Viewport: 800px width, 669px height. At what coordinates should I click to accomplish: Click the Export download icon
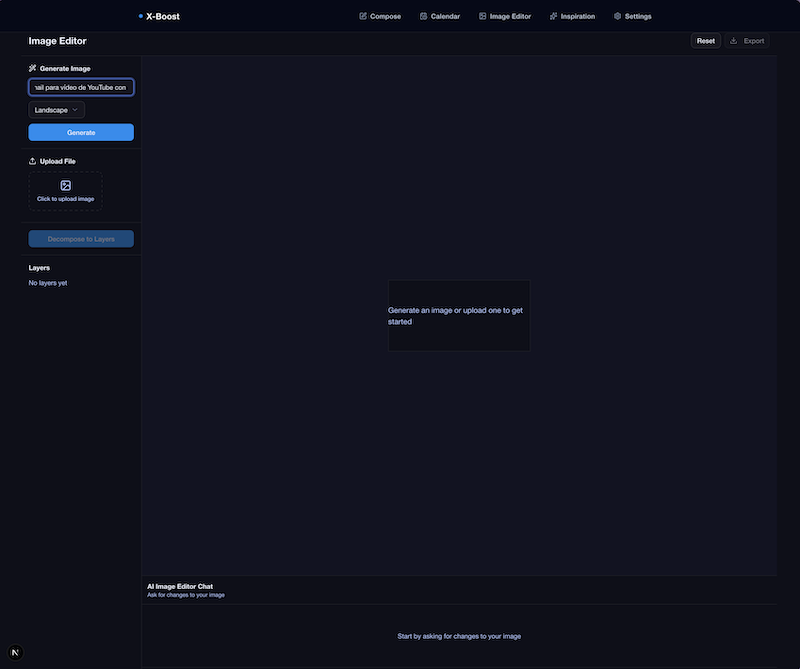click(x=734, y=41)
